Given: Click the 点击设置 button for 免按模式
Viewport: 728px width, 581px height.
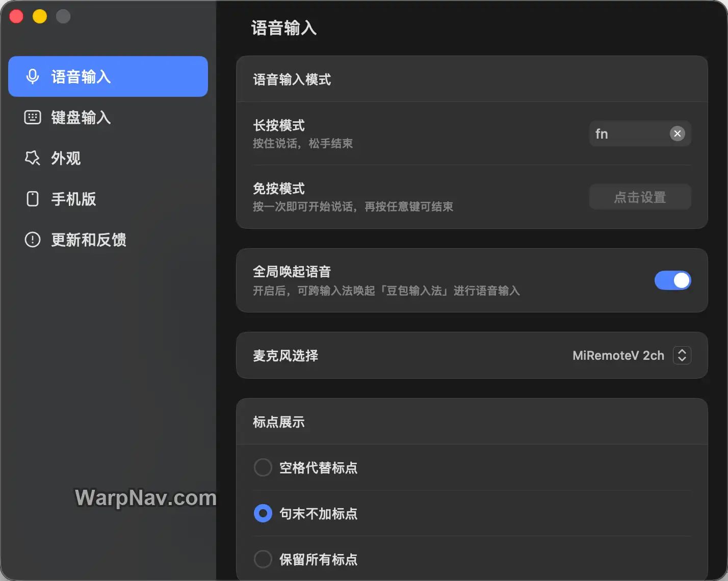Looking at the screenshot, I should 640,197.
